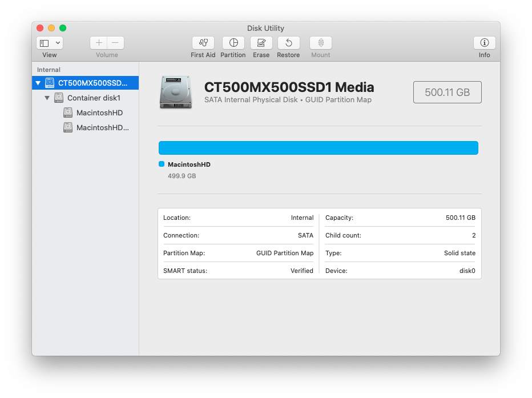Screen dimensions: 532x398
Task: Click the Restore toolbar icon
Action: [x=288, y=43]
